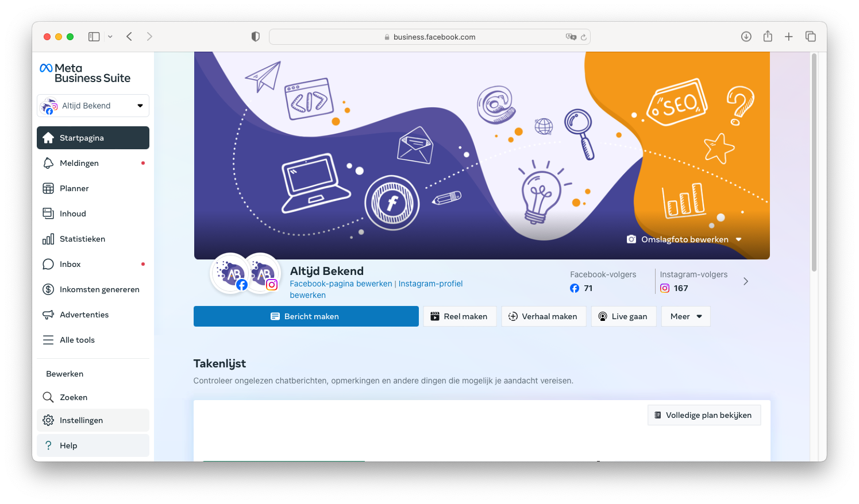This screenshot has width=859, height=504.
Task: Click the Inkomsten genereren dollar icon
Action: [x=48, y=289]
